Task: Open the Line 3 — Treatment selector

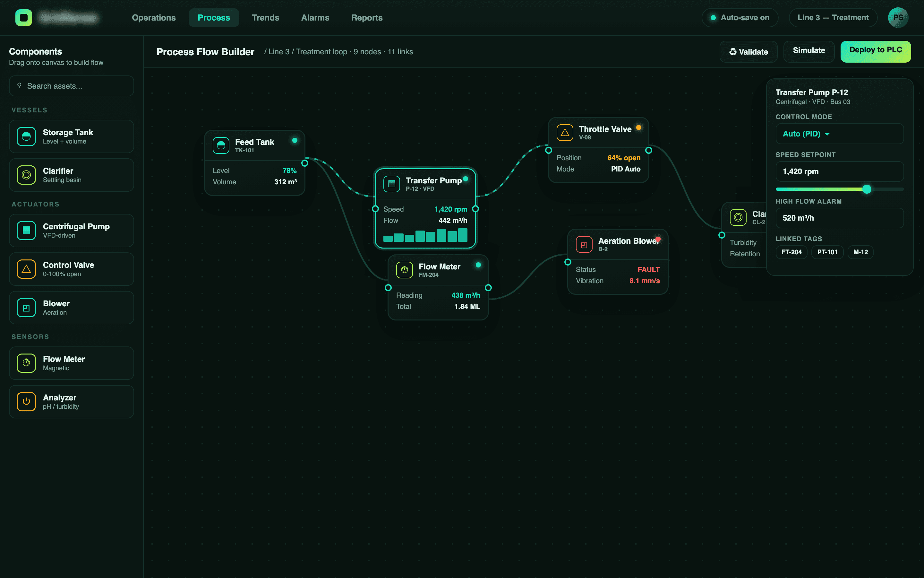Action: tap(833, 18)
